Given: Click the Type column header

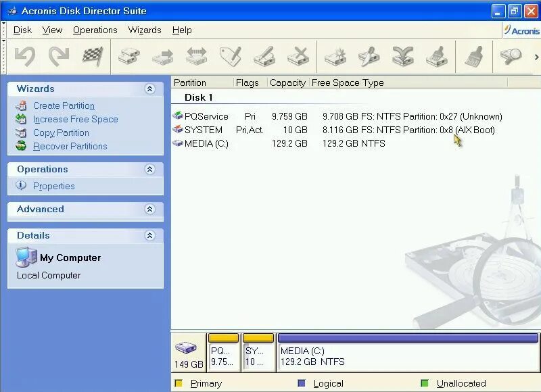Looking at the screenshot, I should [434, 82].
